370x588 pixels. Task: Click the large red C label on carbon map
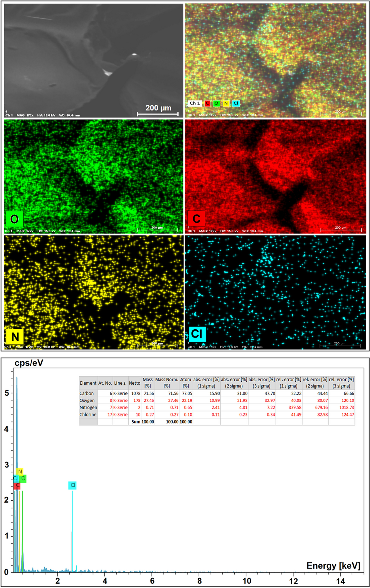click(196, 219)
